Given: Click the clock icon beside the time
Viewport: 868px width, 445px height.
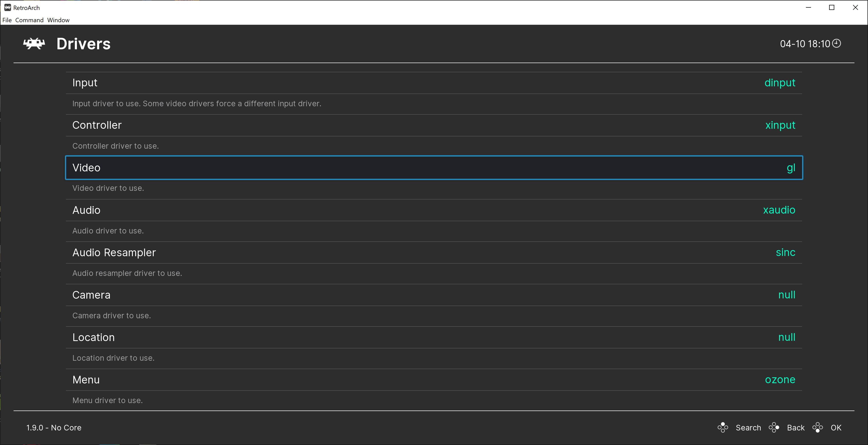Looking at the screenshot, I should (836, 43).
